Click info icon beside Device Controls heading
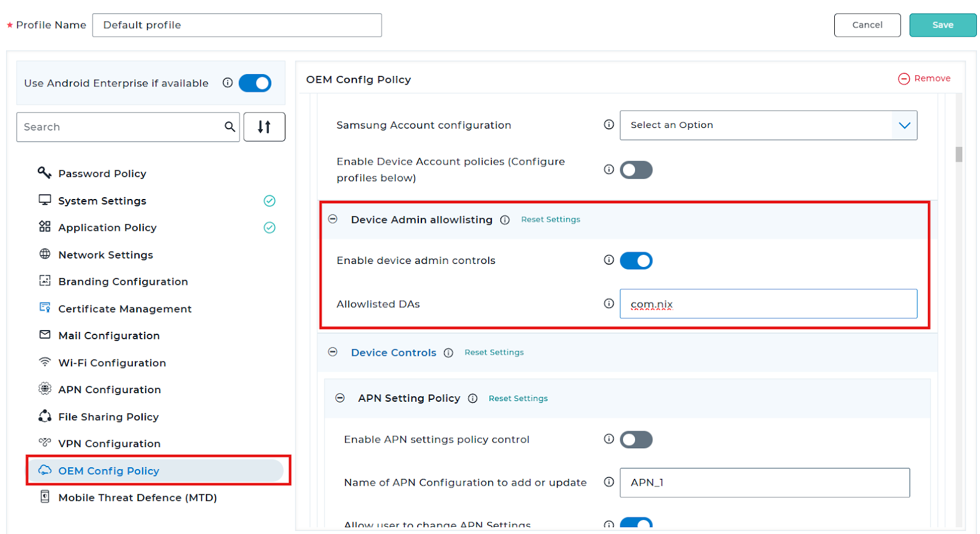980x534 pixels. tap(448, 353)
